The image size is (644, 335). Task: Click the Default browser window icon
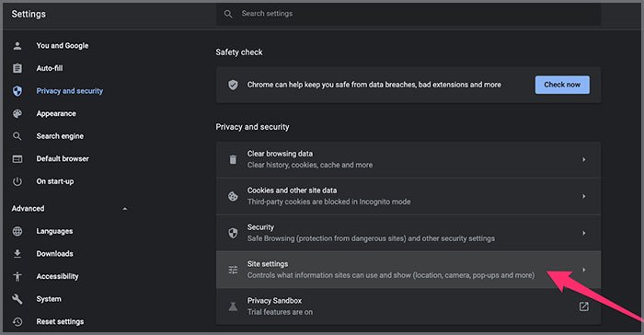pyautogui.click(x=17, y=158)
